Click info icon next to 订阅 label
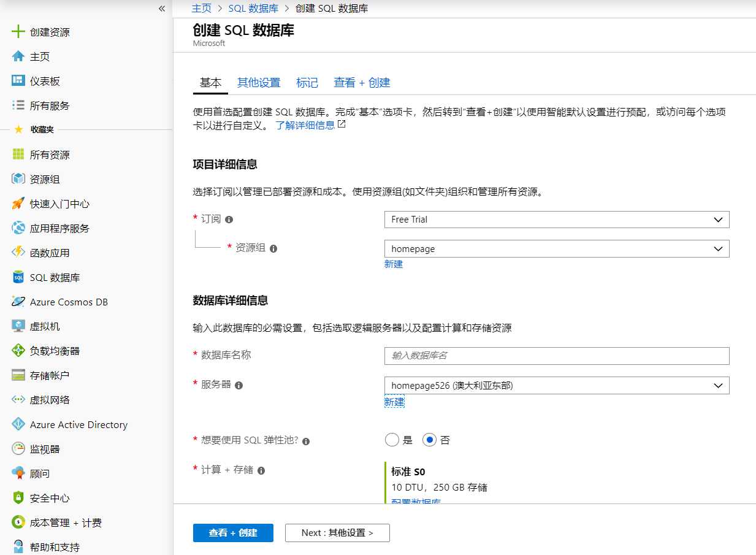 (229, 220)
